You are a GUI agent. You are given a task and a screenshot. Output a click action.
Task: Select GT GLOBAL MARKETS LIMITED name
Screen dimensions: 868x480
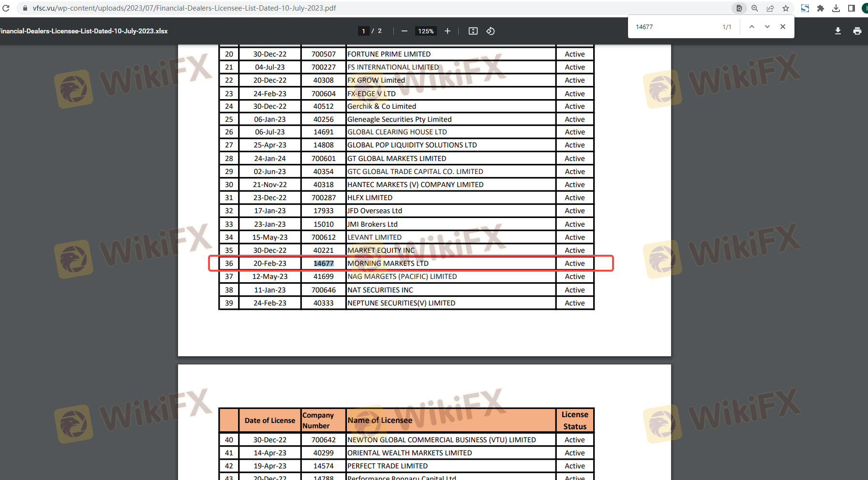(397, 159)
